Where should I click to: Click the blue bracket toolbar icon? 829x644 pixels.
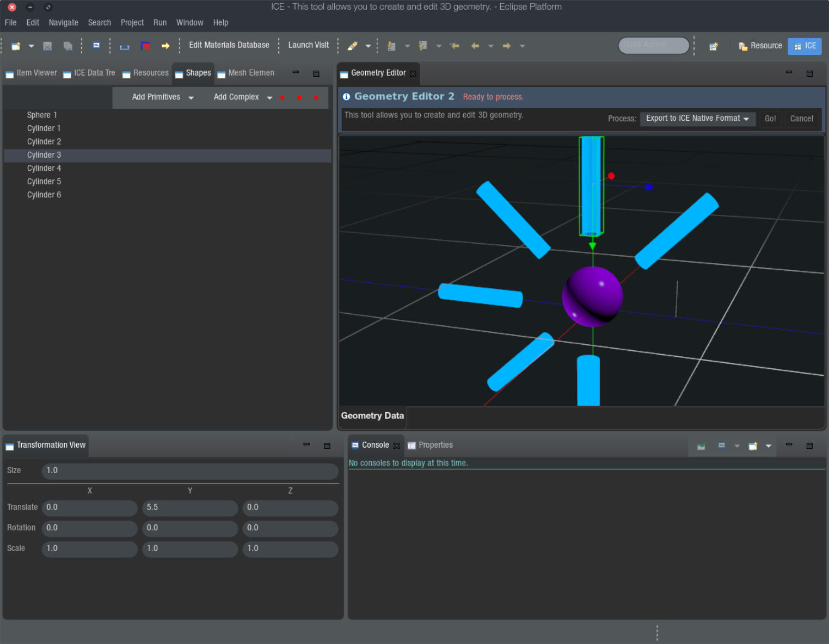125,47
